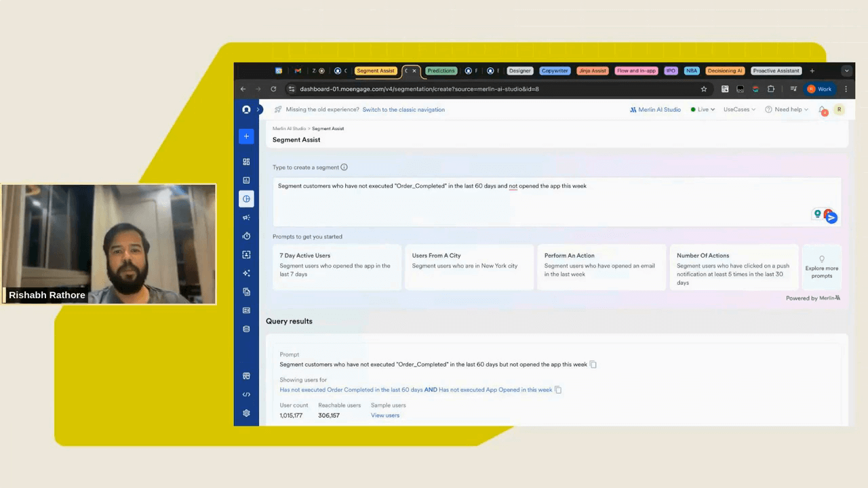Click the info icon beside Type to create a segment

[344, 167]
